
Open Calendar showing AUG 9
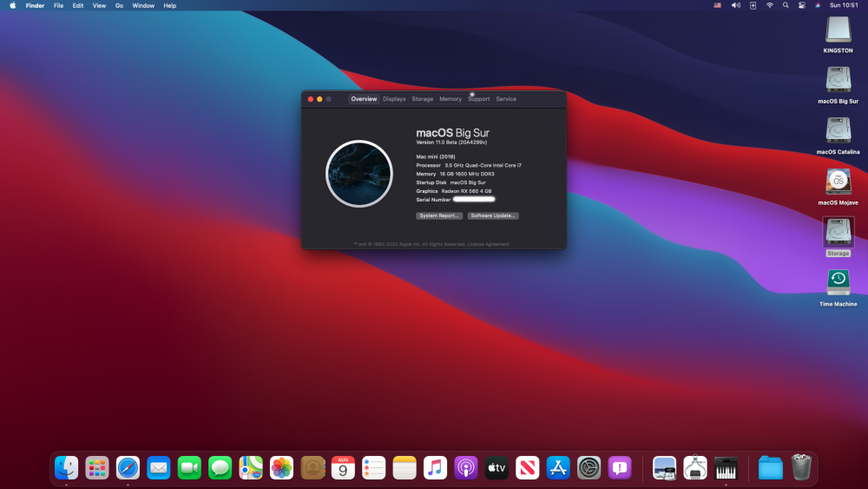click(343, 468)
